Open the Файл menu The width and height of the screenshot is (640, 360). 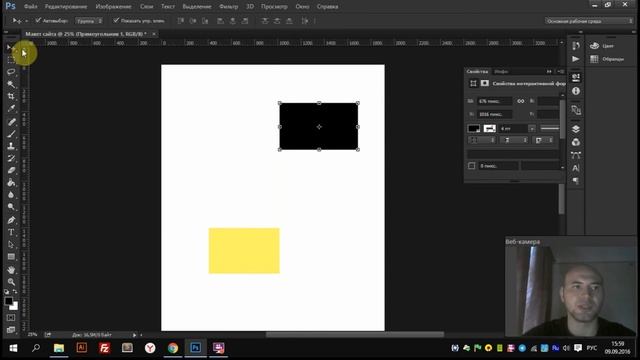coord(31,7)
